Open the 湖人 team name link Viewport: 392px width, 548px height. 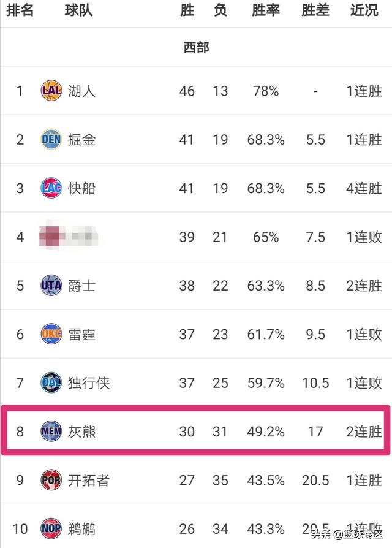[81, 91]
